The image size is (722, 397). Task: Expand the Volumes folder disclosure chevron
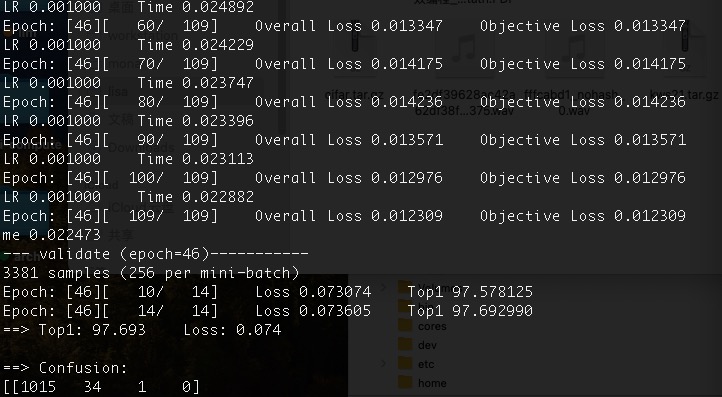click(383, 288)
